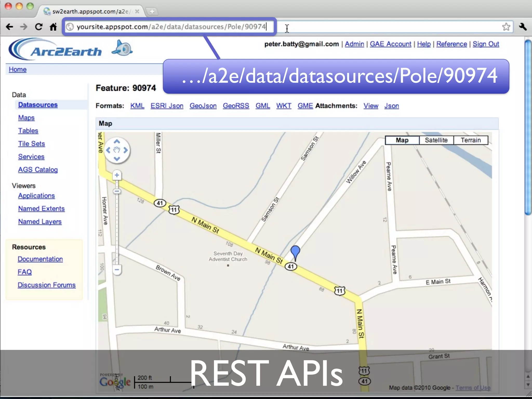This screenshot has height=399, width=532.
Task: View feature in GME format
Action: [x=305, y=106]
